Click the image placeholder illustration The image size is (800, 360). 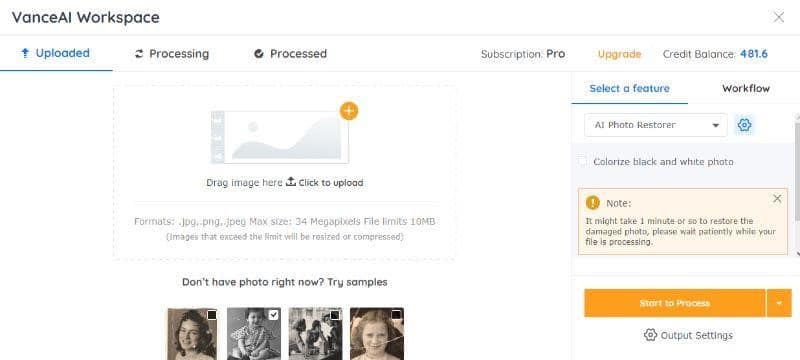click(x=280, y=137)
